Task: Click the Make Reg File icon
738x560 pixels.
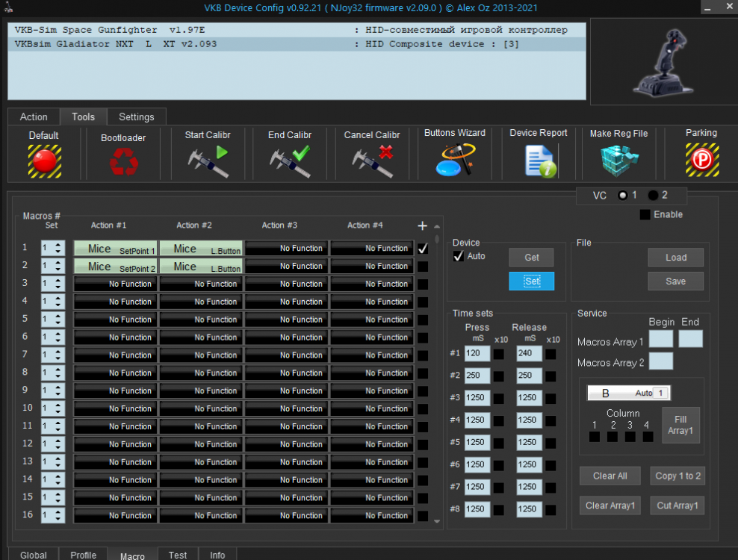Action: coord(618,160)
